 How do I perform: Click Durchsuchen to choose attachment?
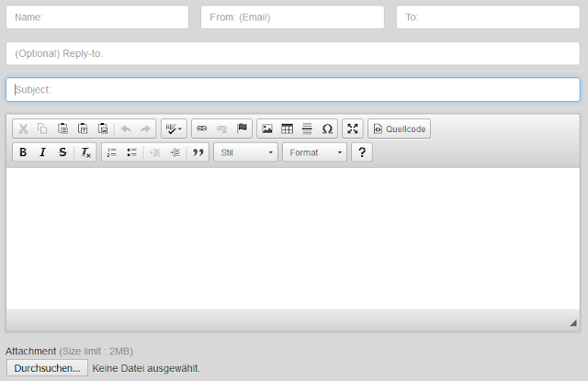point(47,368)
